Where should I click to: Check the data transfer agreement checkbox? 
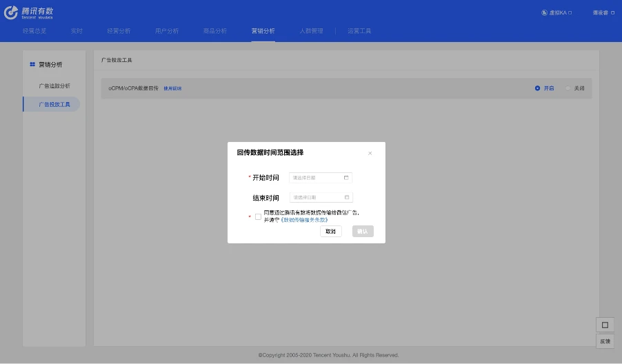click(x=259, y=216)
